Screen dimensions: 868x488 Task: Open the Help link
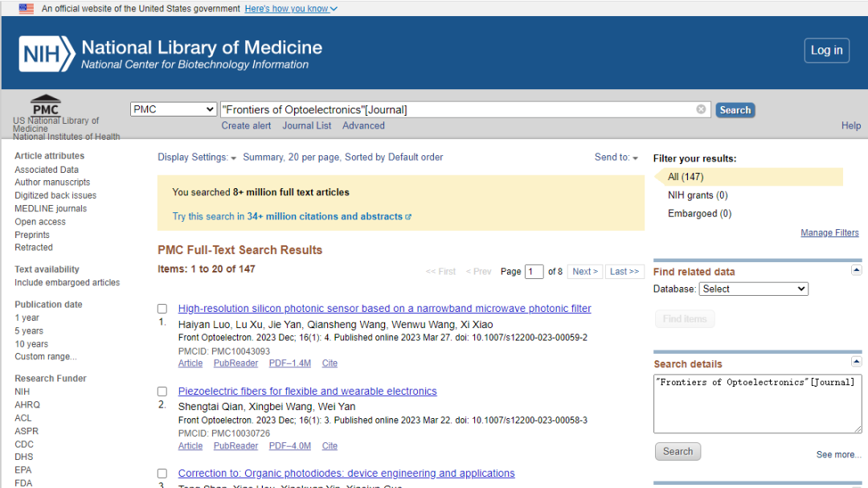[851, 125]
